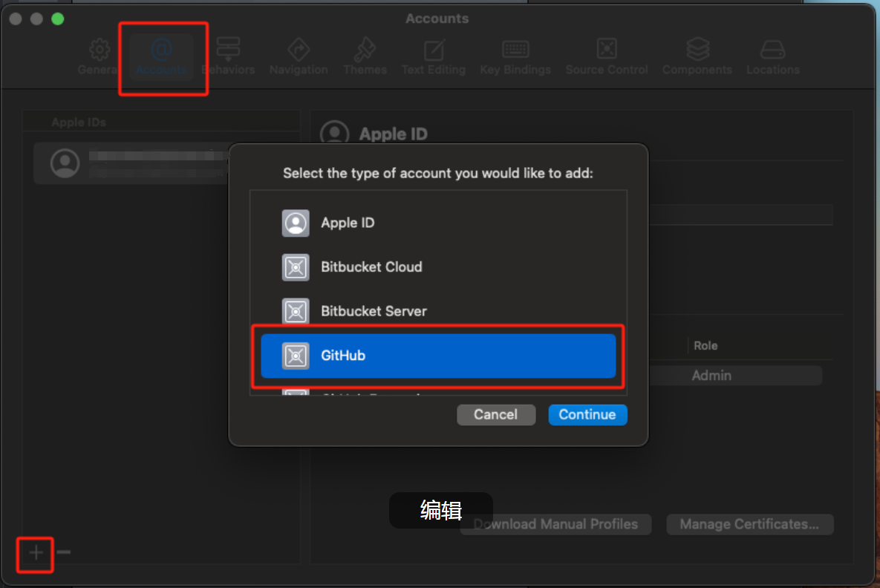880x588 pixels.
Task: Select the GitHub account type row
Action: coord(438,356)
